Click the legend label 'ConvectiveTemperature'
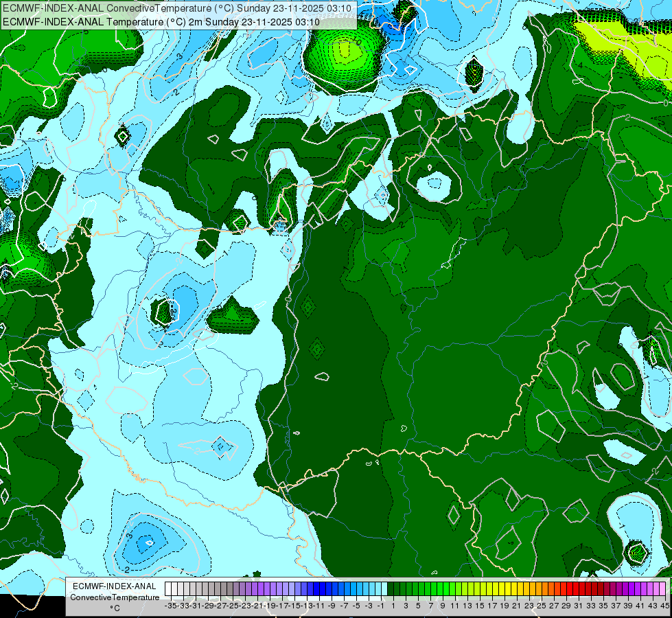 pyautogui.click(x=115, y=597)
